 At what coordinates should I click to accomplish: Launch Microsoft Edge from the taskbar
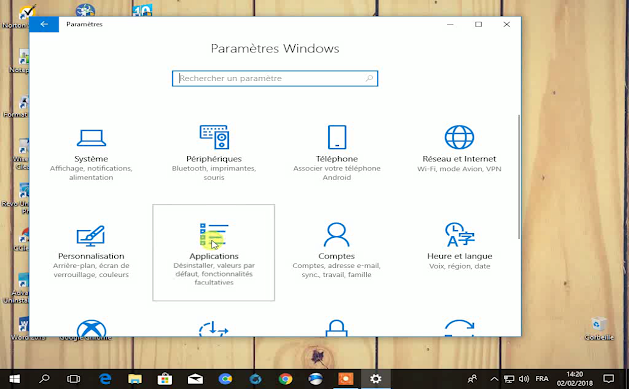[x=105, y=379]
